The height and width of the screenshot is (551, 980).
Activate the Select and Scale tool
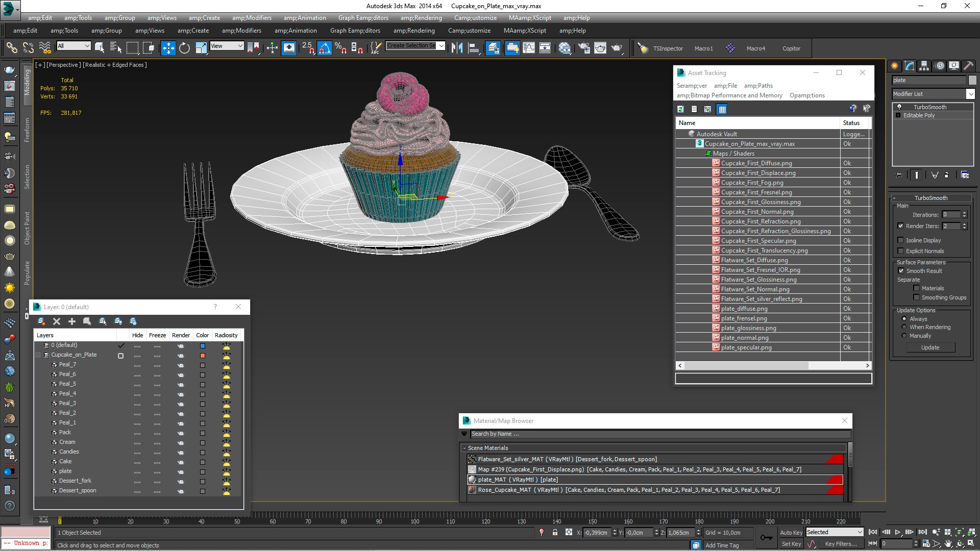click(201, 48)
